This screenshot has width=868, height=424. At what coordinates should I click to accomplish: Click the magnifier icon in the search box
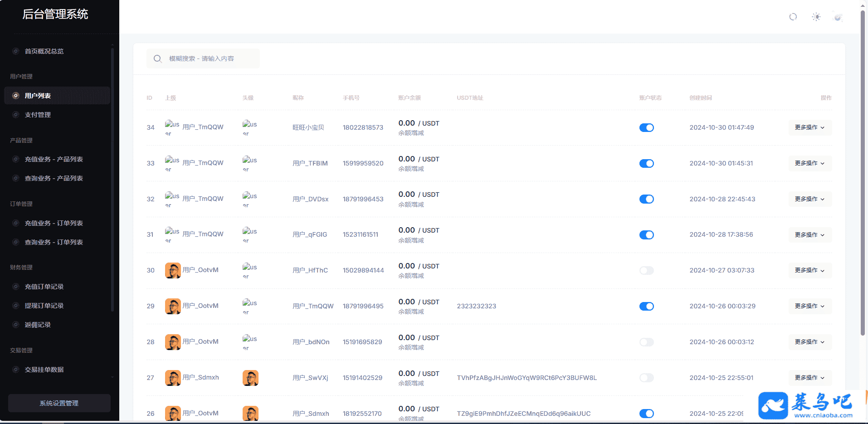click(x=157, y=59)
